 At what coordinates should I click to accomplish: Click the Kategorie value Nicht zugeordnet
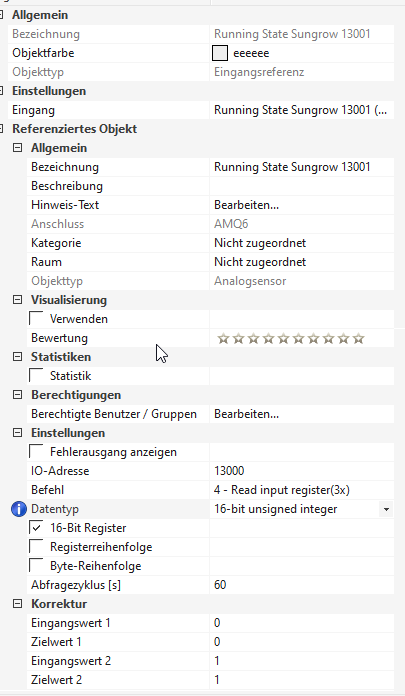pyautogui.click(x=260, y=243)
